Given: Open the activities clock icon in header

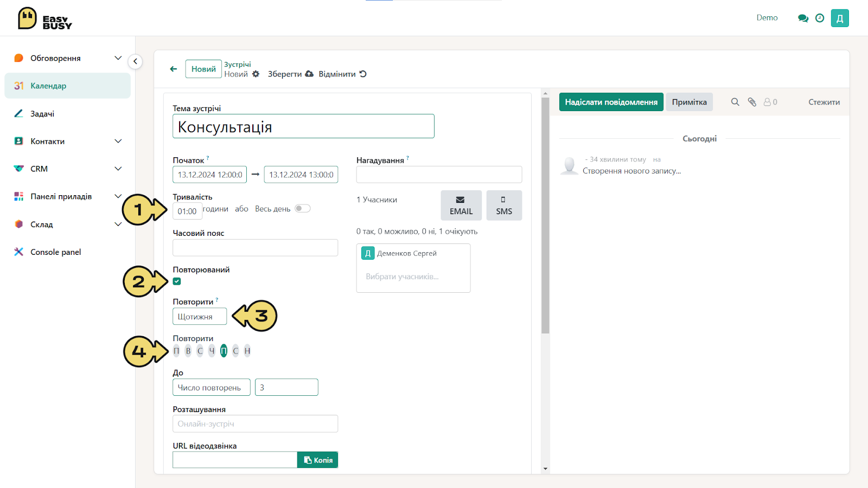Looking at the screenshot, I should click(820, 18).
